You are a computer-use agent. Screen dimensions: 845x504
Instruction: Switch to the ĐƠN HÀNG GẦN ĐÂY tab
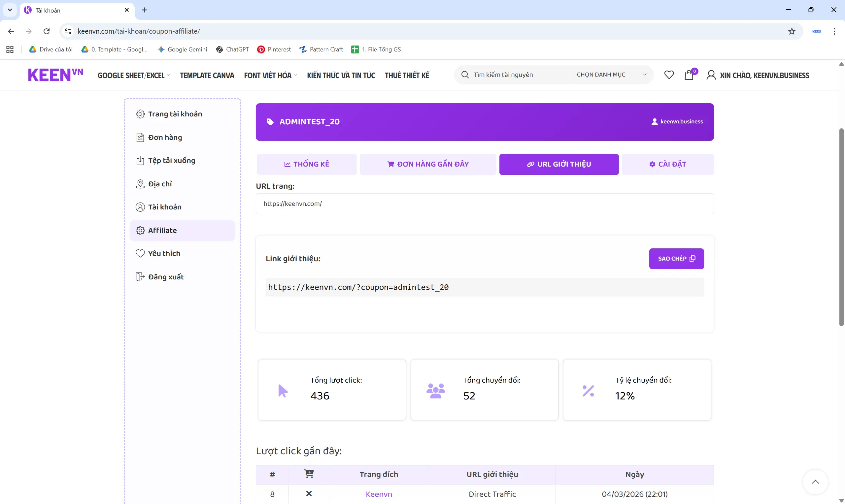tap(428, 164)
